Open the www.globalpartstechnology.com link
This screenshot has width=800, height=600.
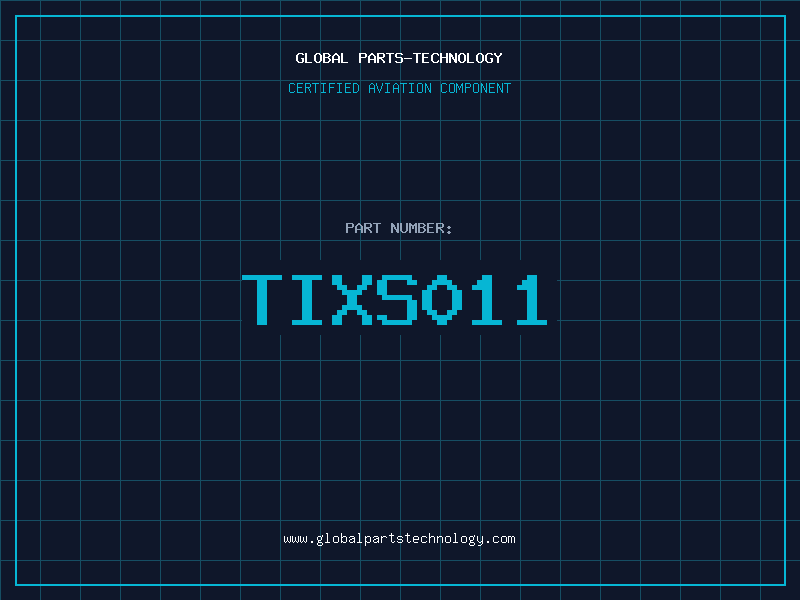click(399, 539)
